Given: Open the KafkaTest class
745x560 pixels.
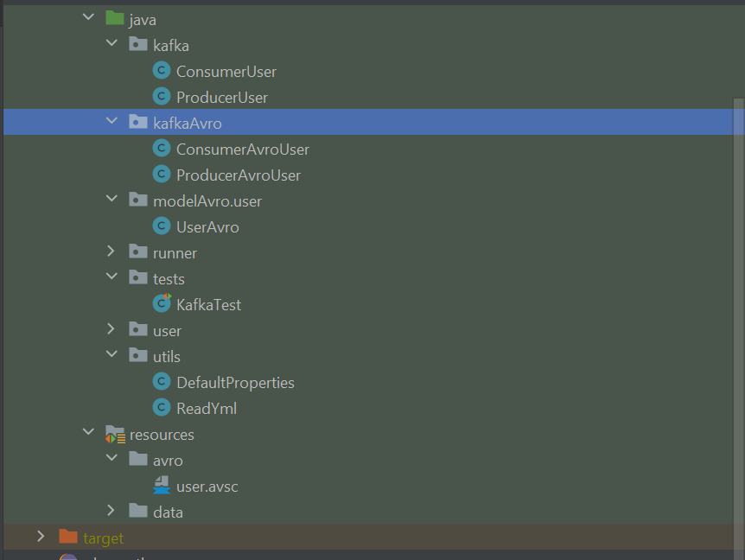Looking at the screenshot, I should tap(208, 305).
